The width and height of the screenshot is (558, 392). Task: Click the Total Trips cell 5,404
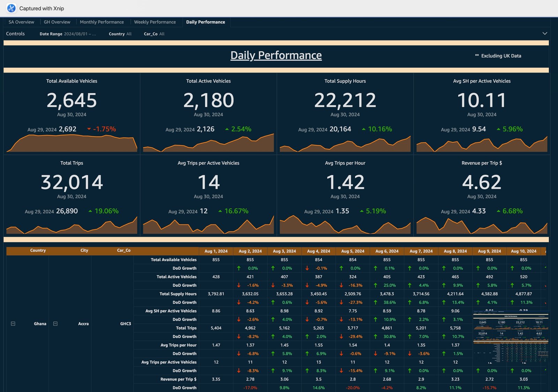click(216, 328)
